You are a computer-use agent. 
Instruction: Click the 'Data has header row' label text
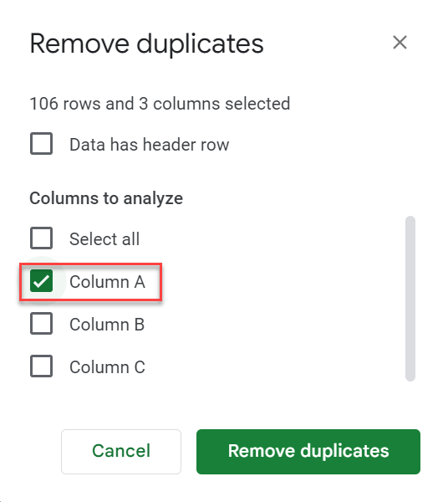[150, 145]
